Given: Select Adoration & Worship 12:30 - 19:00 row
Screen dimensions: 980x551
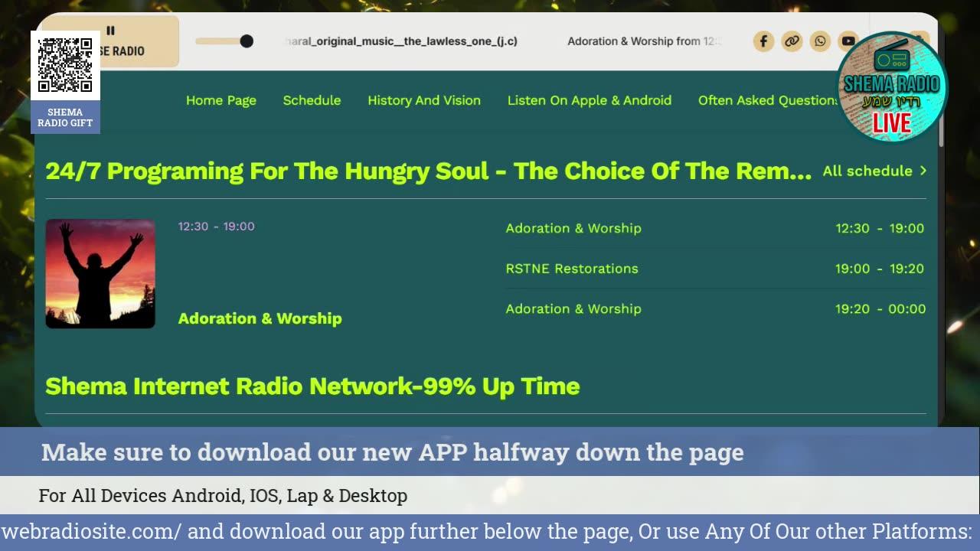Looking at the screenshot, I should 715,228.
